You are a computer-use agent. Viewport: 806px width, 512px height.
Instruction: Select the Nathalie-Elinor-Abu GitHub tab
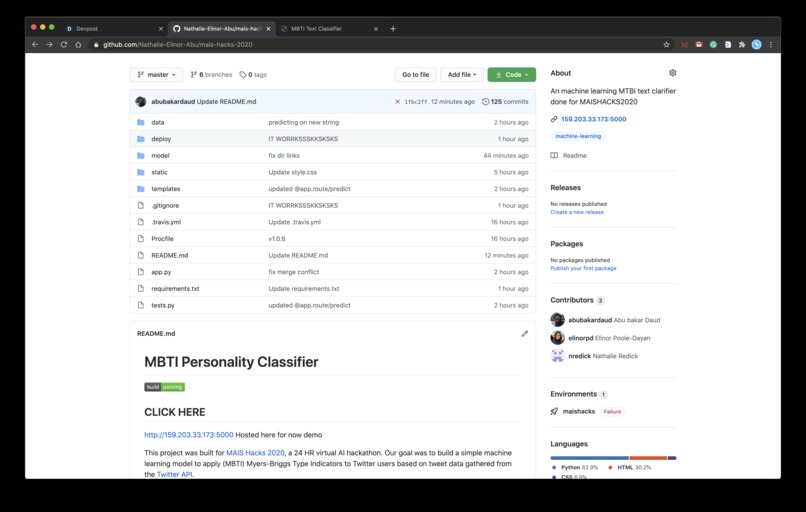[222, 29]
